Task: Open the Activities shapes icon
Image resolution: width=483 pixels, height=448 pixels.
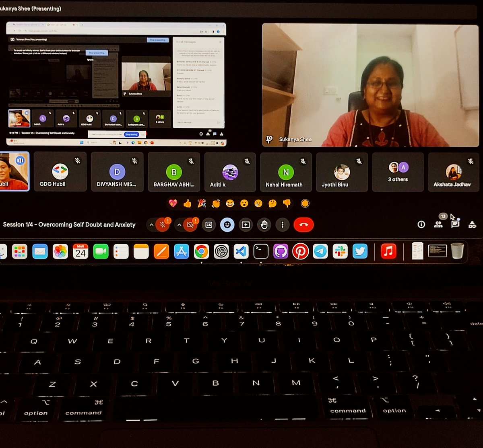Action: click(472, 224)
